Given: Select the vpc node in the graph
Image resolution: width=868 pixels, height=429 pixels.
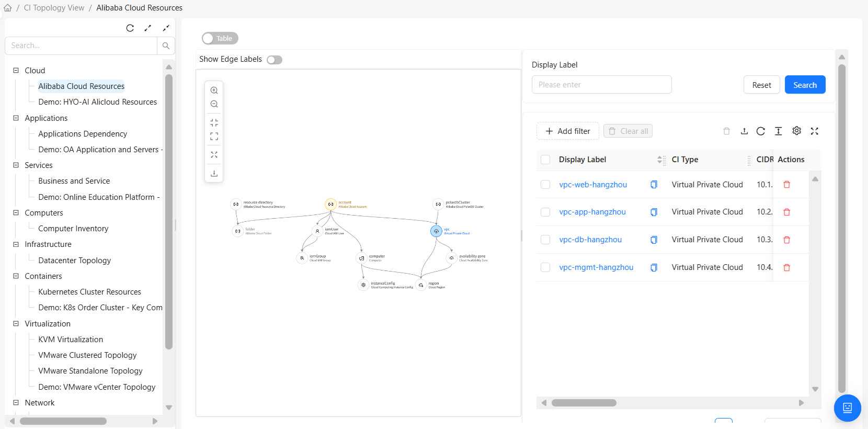Looking at the screenshot, I should (x=436, y=231).
